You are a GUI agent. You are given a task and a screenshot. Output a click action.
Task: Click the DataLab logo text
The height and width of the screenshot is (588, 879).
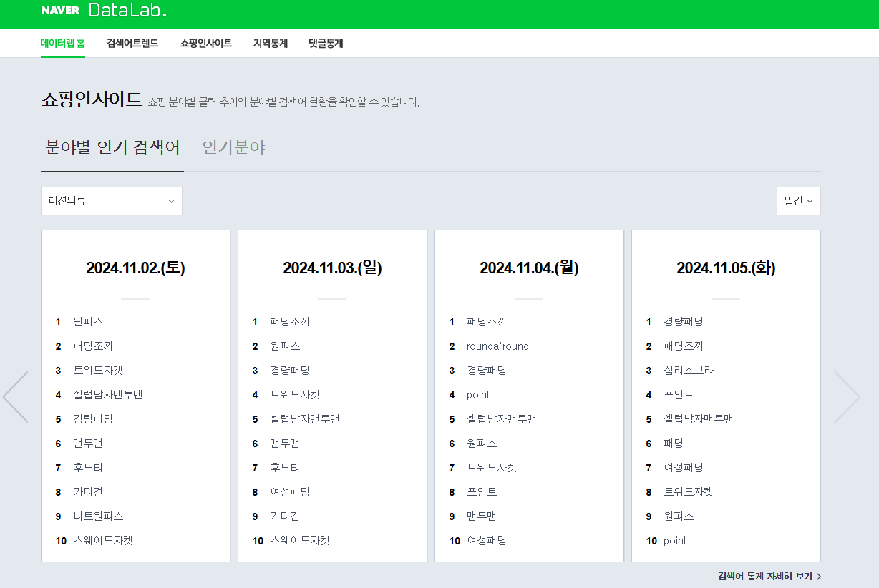click(x=127, y=11)
